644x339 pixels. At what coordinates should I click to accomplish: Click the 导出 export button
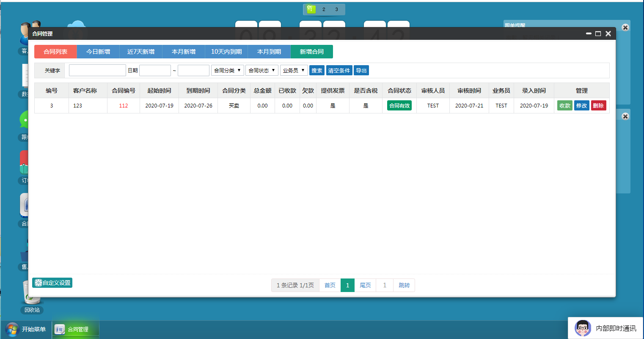[361, 70]
